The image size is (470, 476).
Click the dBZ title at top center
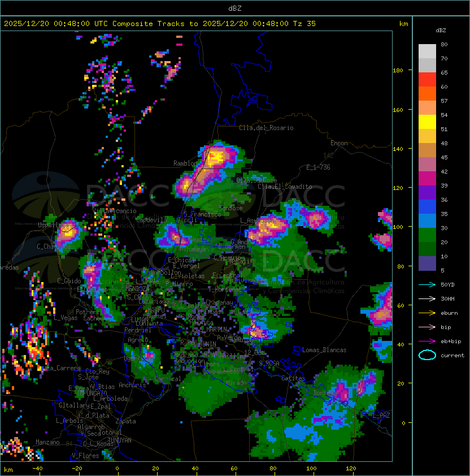235,8
